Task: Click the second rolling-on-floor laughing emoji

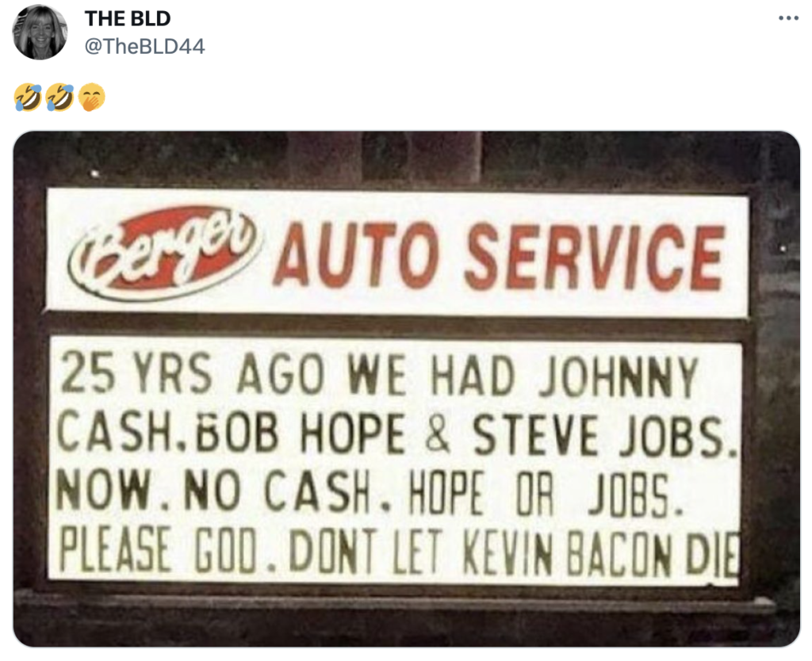Action: pyautogui.click(x=60, y=97)
